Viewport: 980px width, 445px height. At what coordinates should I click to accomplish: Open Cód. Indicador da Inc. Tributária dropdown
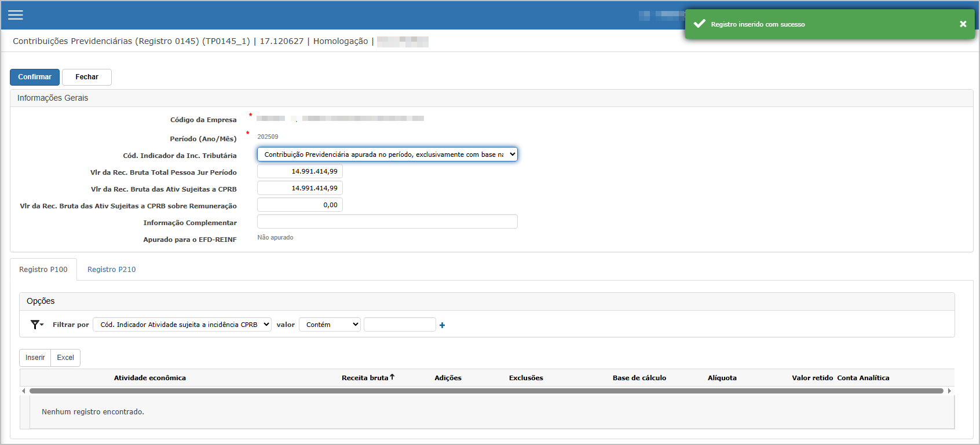pyautogui.click(x=387, y=155)
